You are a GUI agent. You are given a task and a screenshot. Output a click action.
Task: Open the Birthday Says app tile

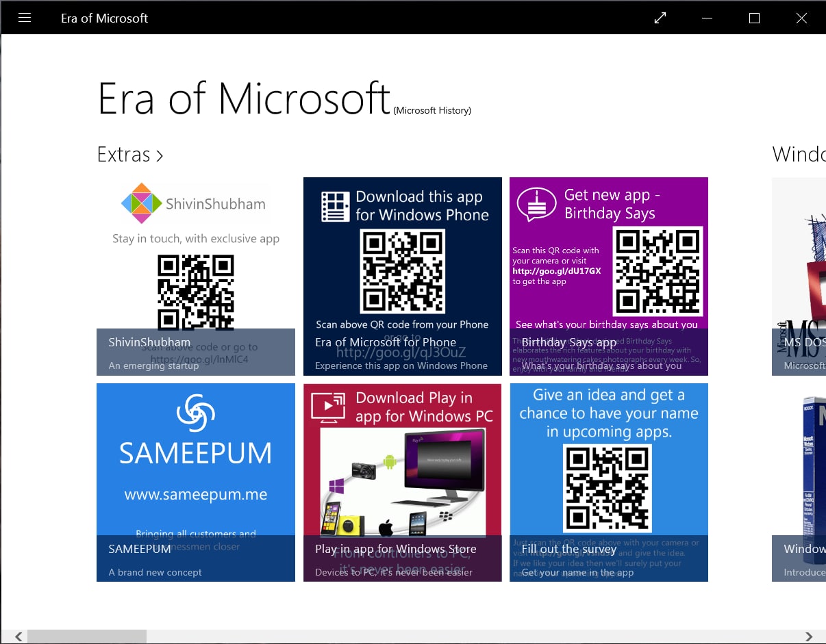coord(609,276)
